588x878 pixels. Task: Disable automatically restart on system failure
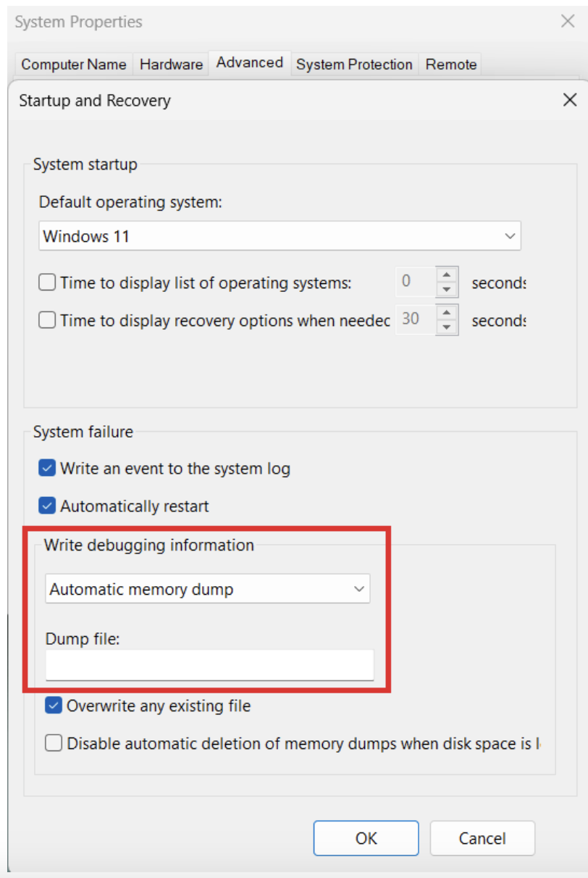point(46,506)
